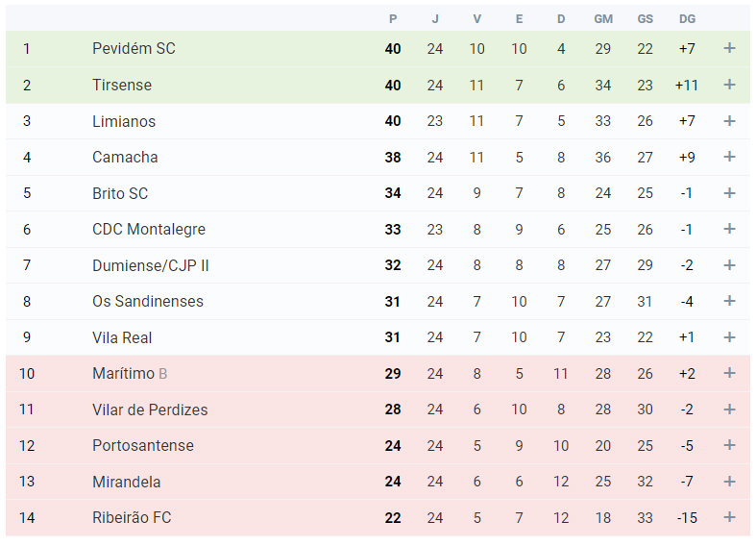Viewport: 756px width, 546px height.
Task: Expand Tirsense details with plus icon
Action: [x=729, y=85]
